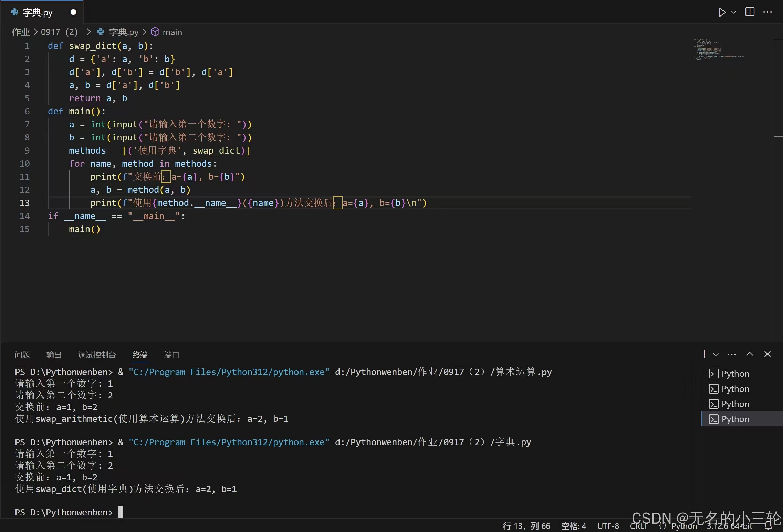This screenshot has height=532, width=783.
Task: Create a new terminal with plus icon
Action: coord(704,354)
